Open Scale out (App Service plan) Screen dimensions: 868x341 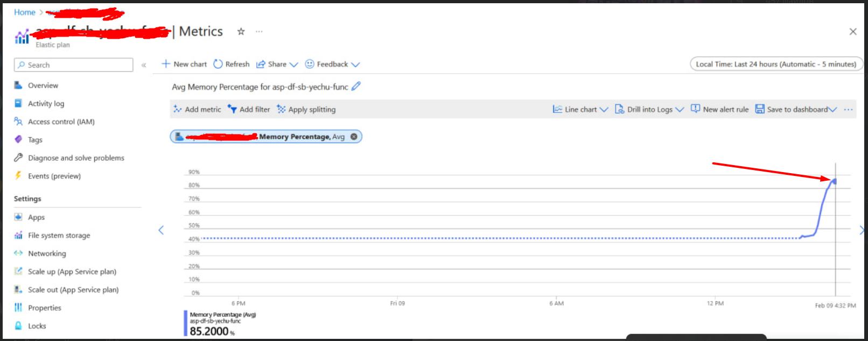pyautogui.click(x=73, y=290)
